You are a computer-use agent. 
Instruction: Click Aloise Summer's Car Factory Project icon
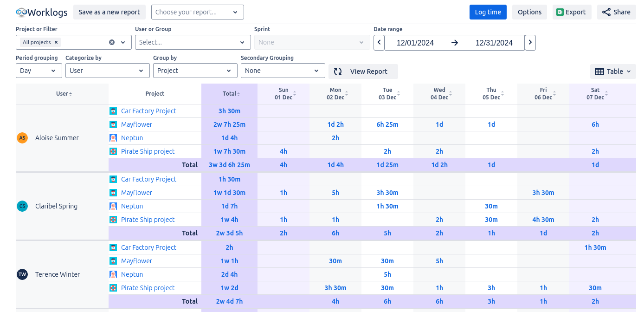[x=113, y=111]
